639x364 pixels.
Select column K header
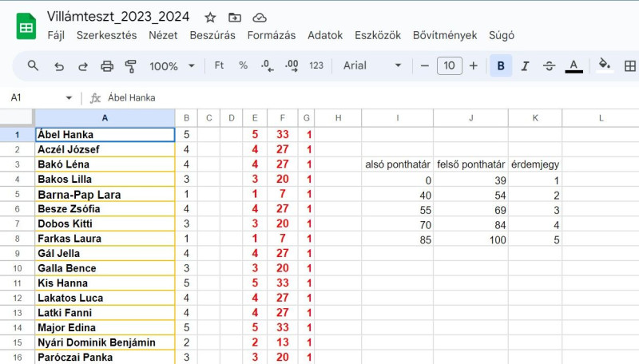click(x=535, y=118)
